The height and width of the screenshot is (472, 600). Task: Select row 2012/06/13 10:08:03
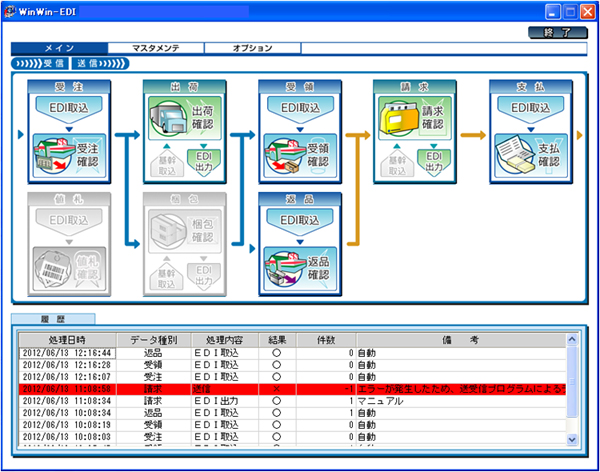[293, 437]
